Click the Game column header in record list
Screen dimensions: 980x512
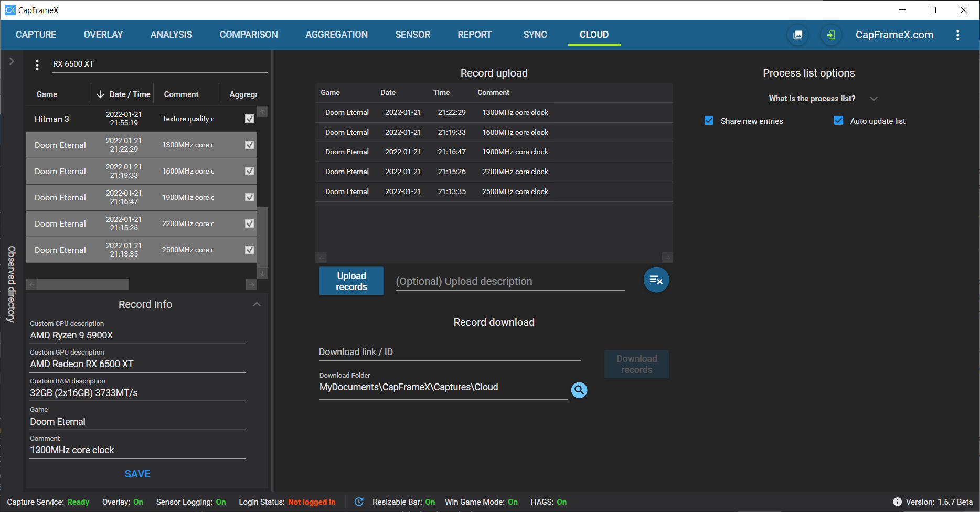coord(47,94)
